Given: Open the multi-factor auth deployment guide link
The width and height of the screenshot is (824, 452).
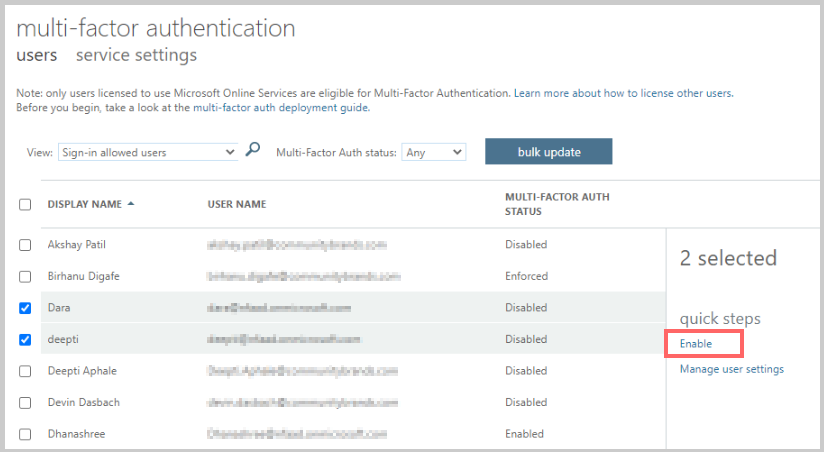Looking at the screenshot, I should tap(281, 108).
